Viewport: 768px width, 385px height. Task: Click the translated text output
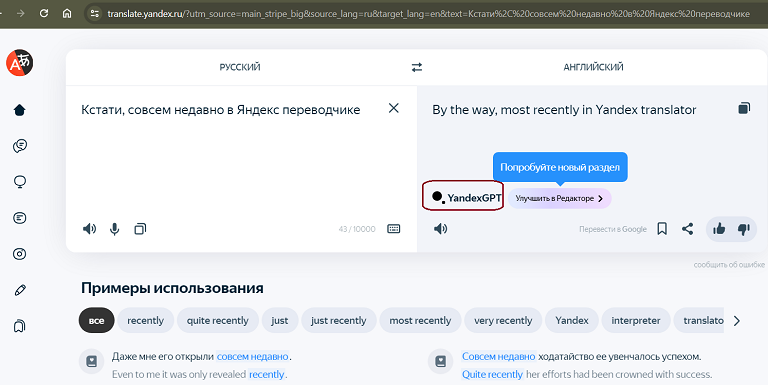pyautogui.click(x=564, y=110)
